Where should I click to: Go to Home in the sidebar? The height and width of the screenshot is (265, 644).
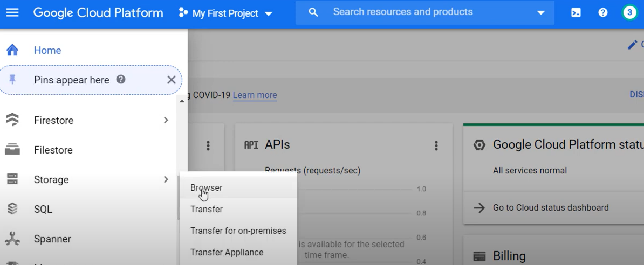click(x=47, y=51)
